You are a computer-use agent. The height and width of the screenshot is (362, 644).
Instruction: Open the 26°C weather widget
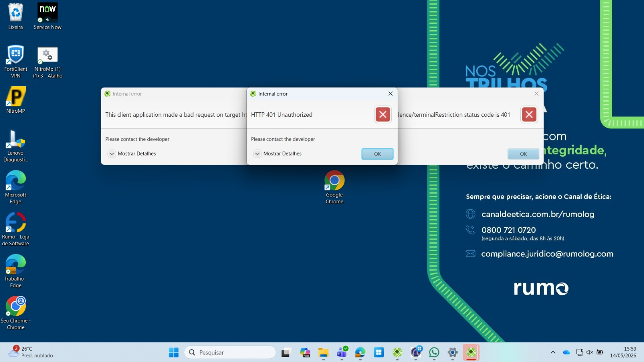pos(31,352)
